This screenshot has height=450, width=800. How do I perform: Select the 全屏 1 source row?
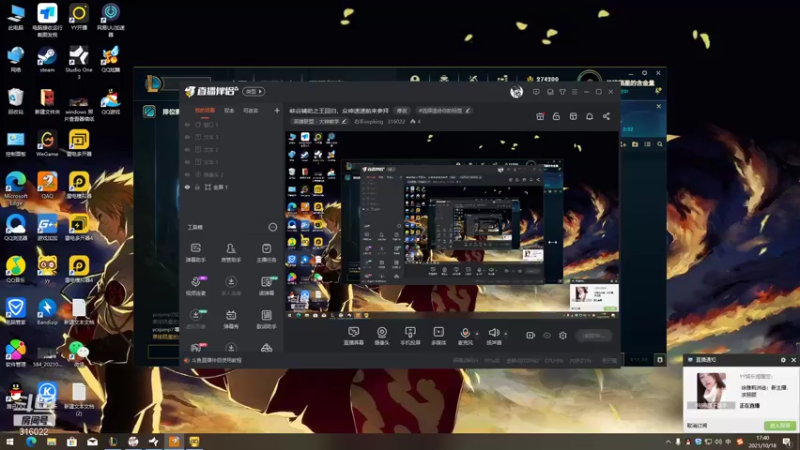(x=232, y=187)
